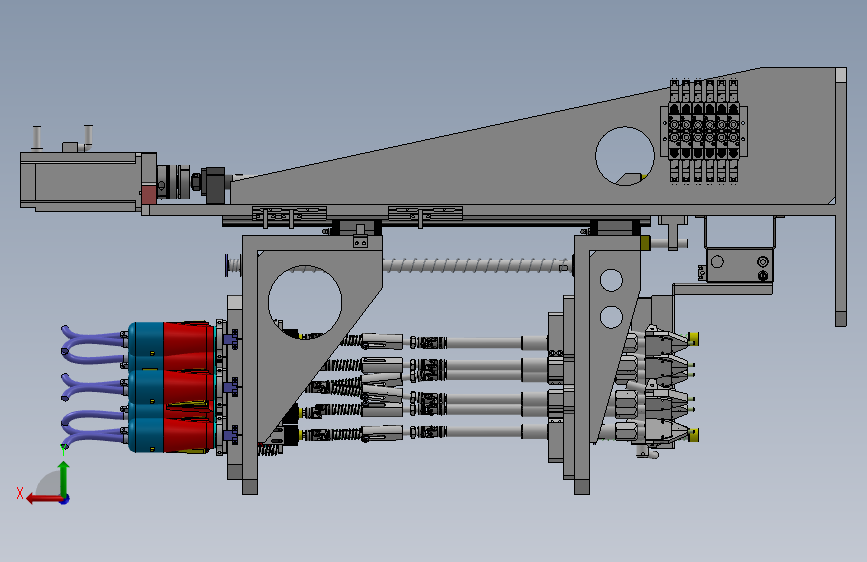
Task: Select the bottom blue cylinder cap
Action: click(146, 435)
